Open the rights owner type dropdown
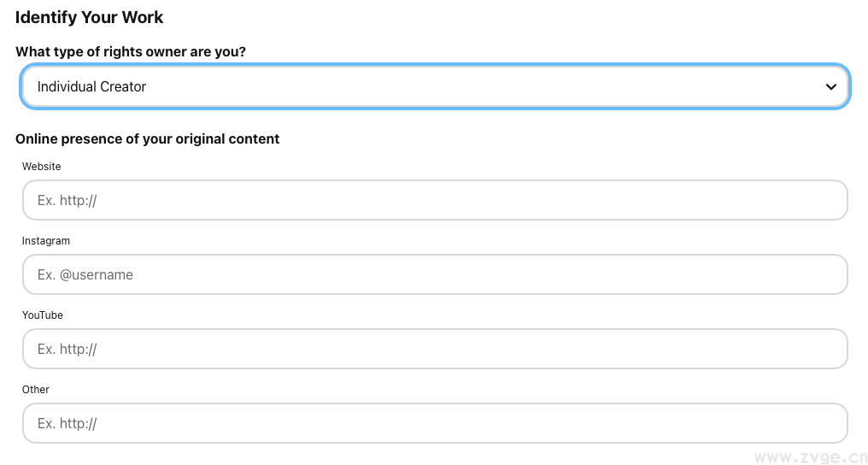The width and height of the screenshot is (868, 465). point(434,87)
